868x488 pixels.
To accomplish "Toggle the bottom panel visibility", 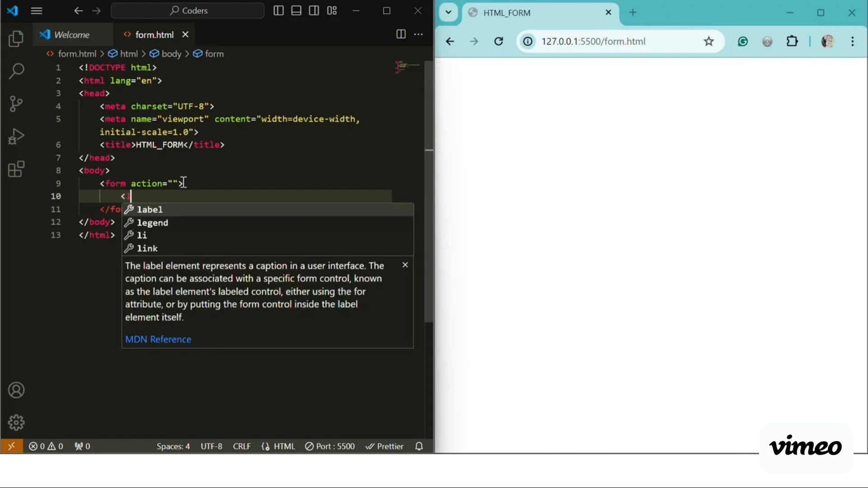I will pos(296,10).
